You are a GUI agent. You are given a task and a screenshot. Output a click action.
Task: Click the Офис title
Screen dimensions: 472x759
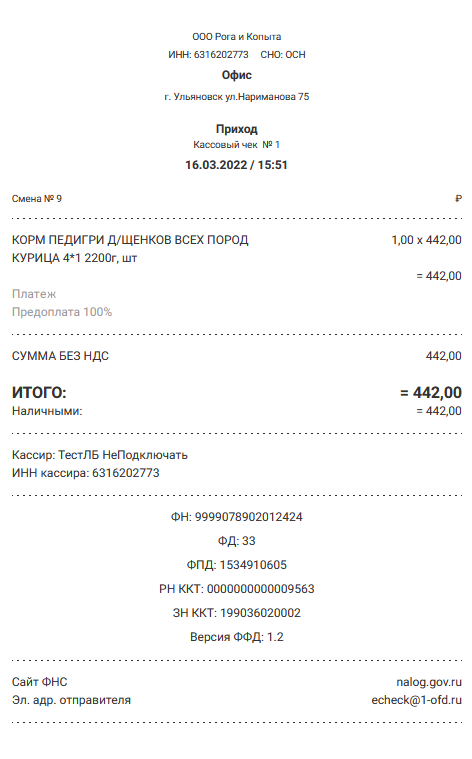(x=236, y=75)
